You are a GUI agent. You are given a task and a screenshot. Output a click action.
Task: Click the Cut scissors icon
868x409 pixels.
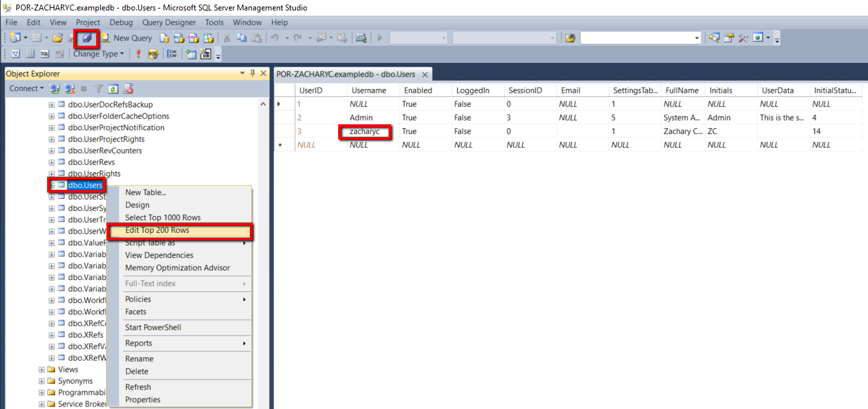(x=227, y=38)
